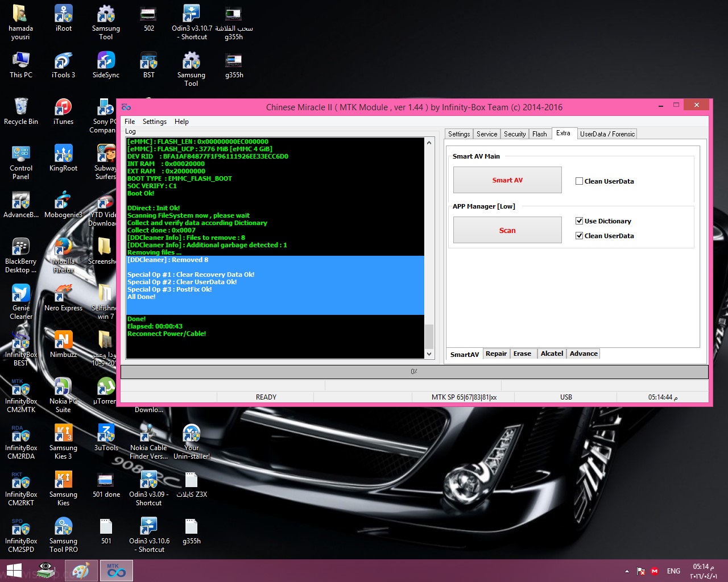Open Your Unin-staller! desktop icon
The height and width of the screenshot is (582, 728).
tap(192, 442)
